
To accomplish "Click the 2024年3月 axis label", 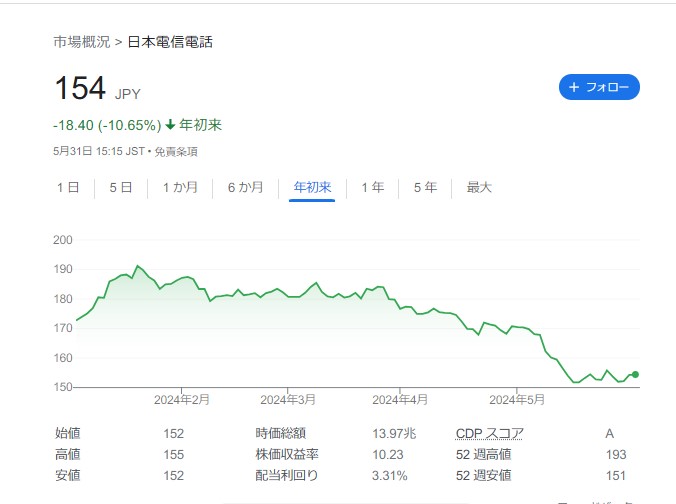I will [x=288, y=400].
